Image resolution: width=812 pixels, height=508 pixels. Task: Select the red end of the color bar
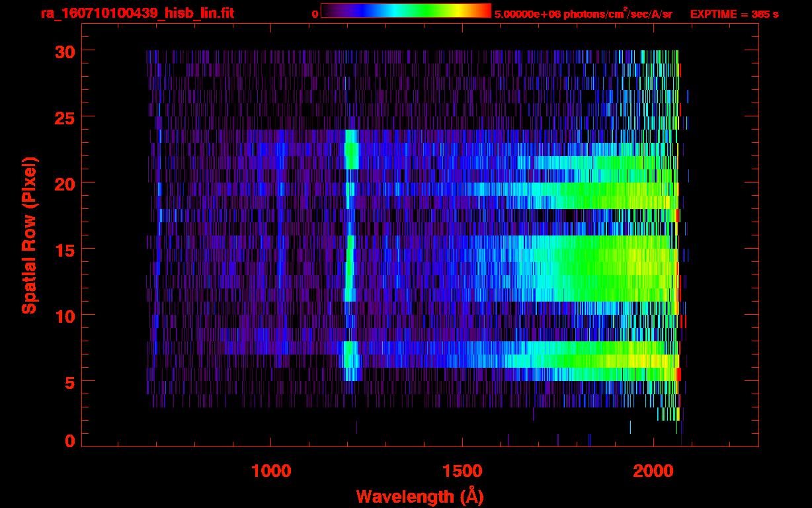(486, 11)
